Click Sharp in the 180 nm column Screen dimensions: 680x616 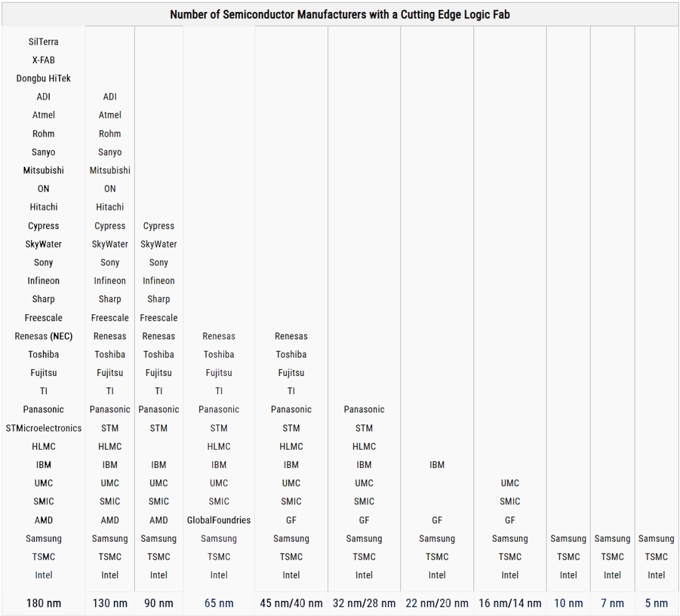(43, 299)
